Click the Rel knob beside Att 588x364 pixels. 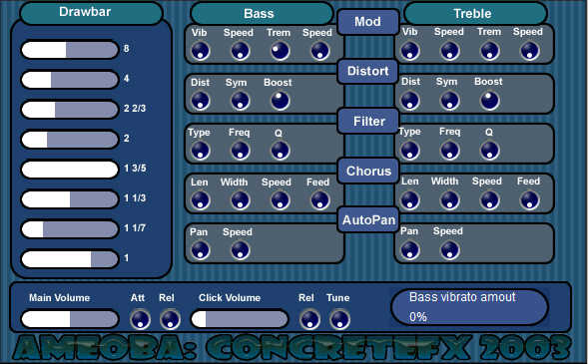(171, 319)
